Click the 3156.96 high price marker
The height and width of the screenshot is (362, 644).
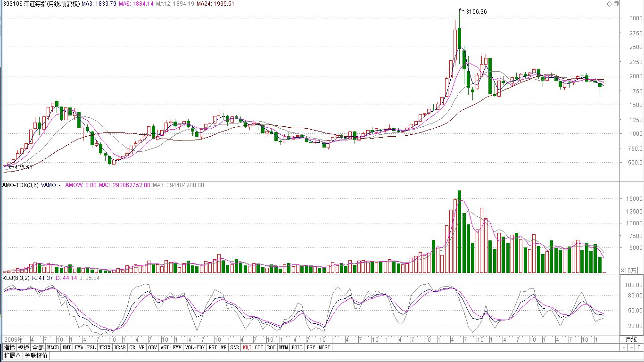476,12
